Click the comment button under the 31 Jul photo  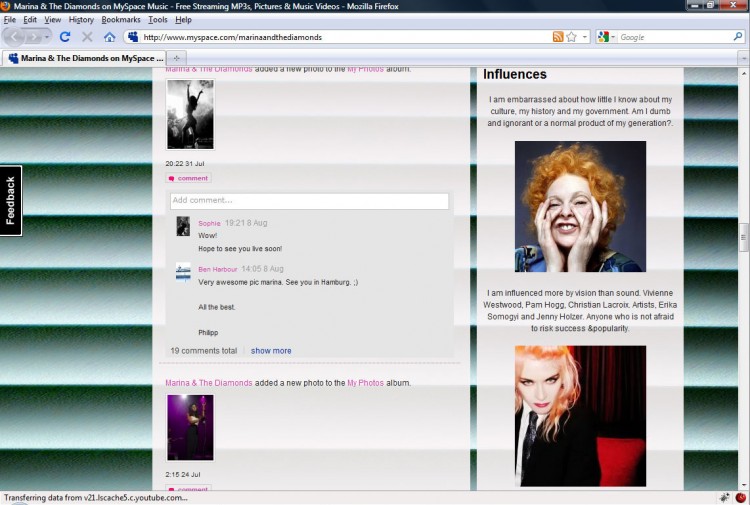(x=188, y=178)
